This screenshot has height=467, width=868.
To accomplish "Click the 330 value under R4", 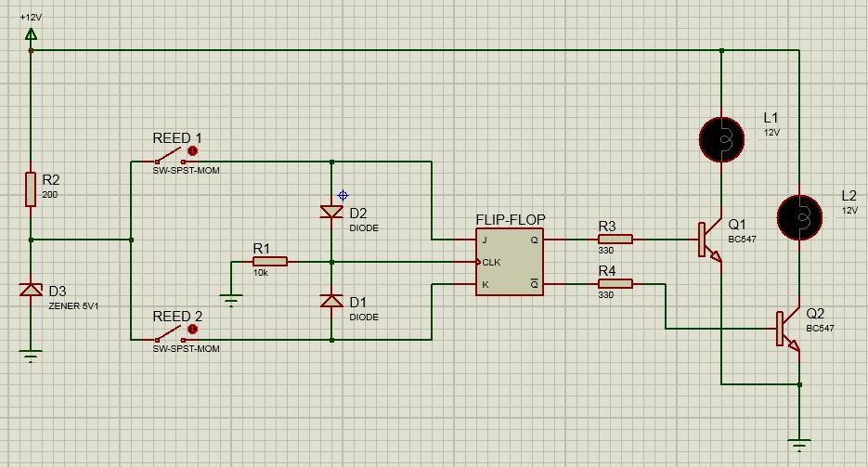I will click(x=605, y=295).
